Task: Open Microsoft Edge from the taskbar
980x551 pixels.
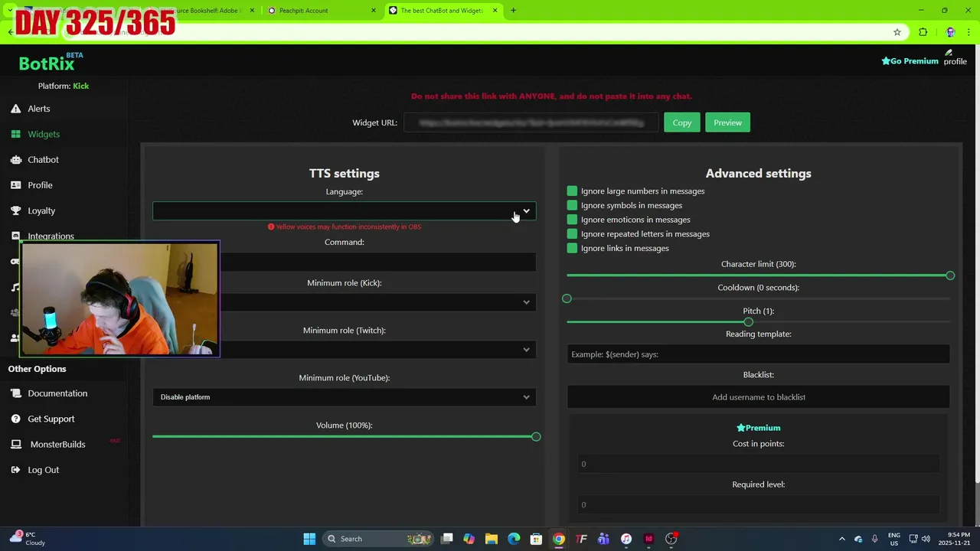Action: click(x=514, y=539)
